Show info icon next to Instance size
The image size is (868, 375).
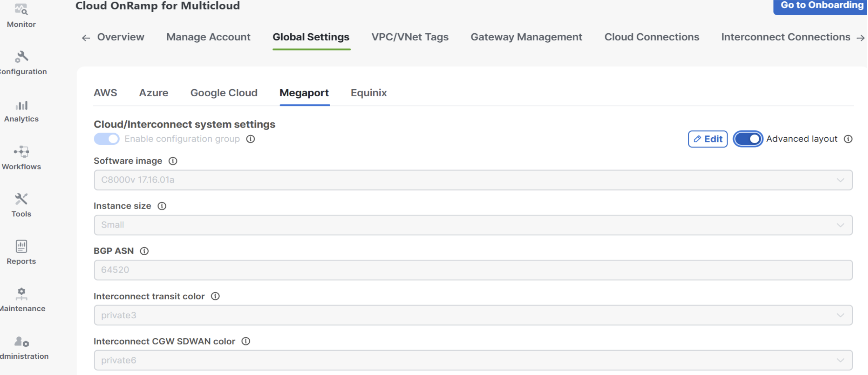tap(162, 206)
